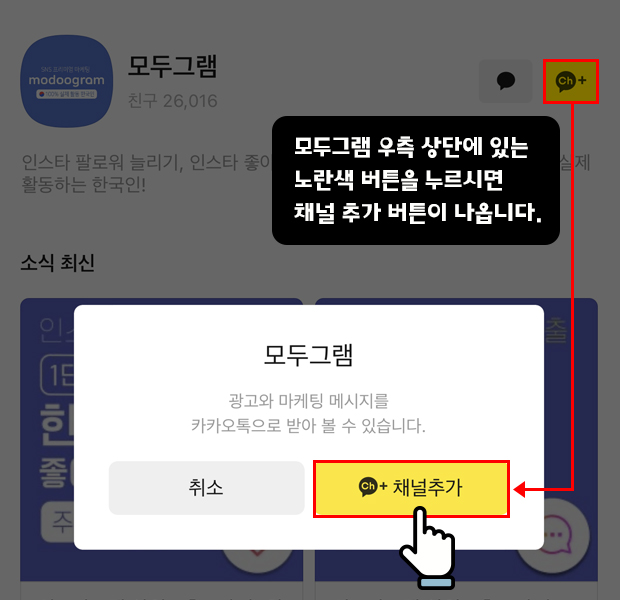Click the pointing hand cursor graphic
The height and width of the screenshot is (600, 620).
point(429,548)
